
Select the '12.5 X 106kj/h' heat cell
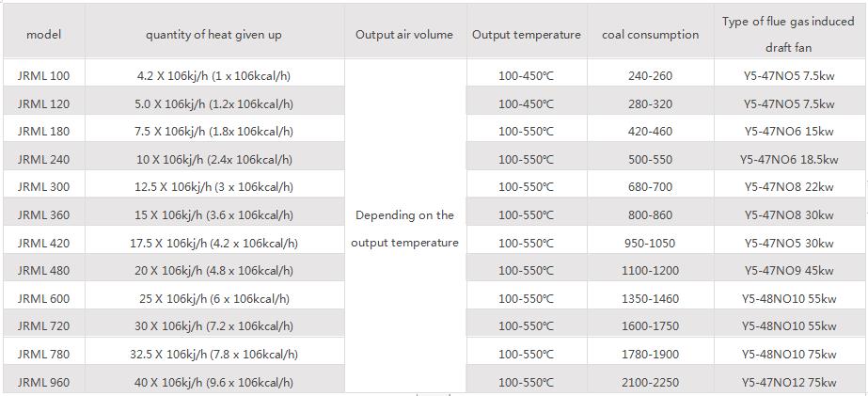coord(213,187)
